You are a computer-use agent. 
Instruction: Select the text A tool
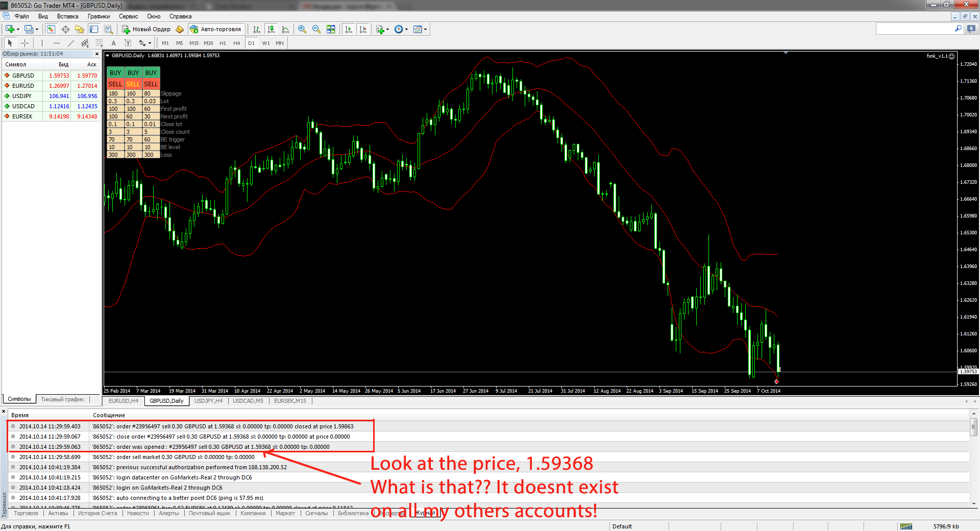(x=113, y=43)
